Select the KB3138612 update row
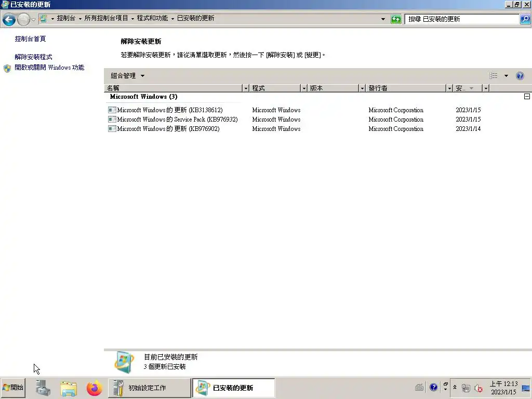 pyautogui.click(x=294, y=110)
